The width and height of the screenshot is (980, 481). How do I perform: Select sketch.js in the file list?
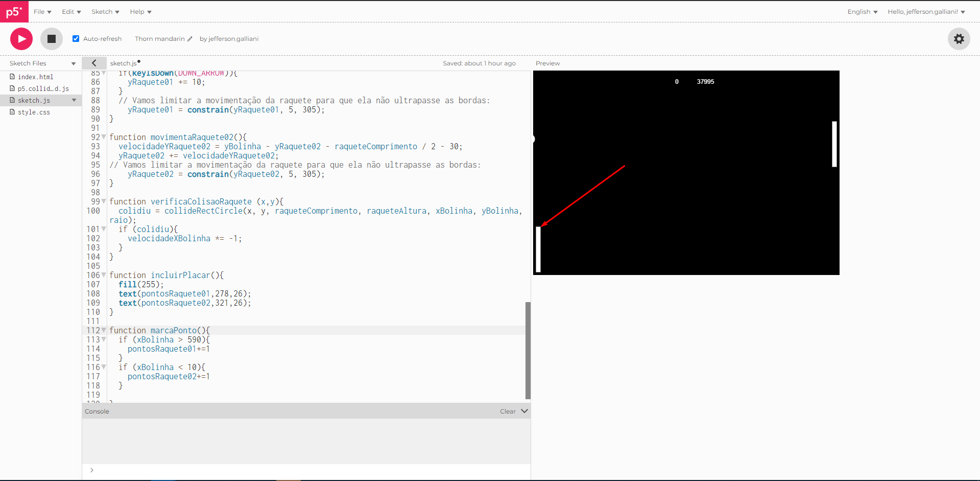[x=34, y=100]
